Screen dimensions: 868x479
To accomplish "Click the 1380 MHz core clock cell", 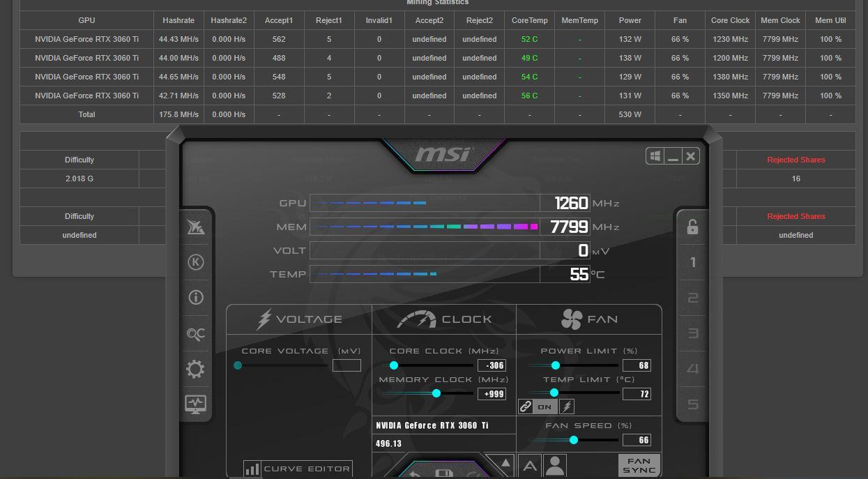I will (730, 77).
